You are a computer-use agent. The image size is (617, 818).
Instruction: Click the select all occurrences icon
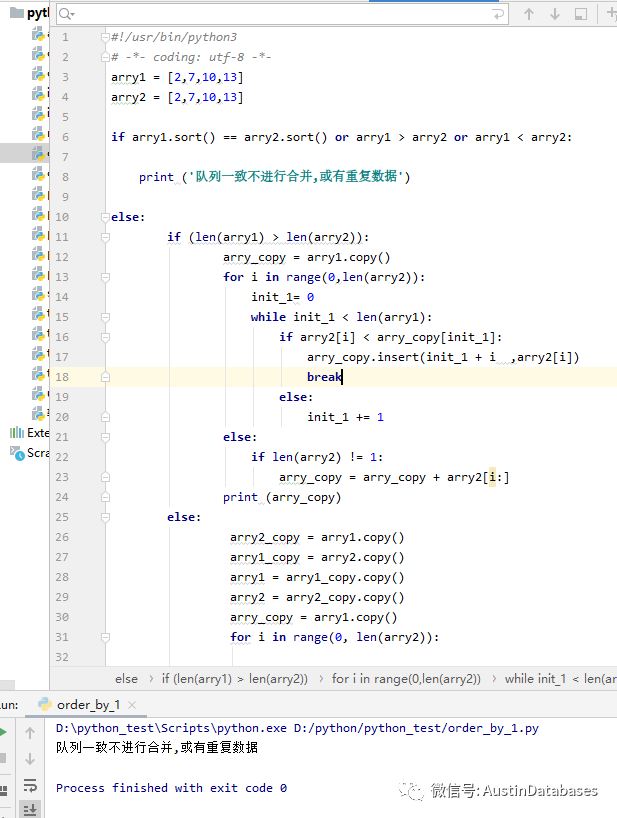(581, 14)
